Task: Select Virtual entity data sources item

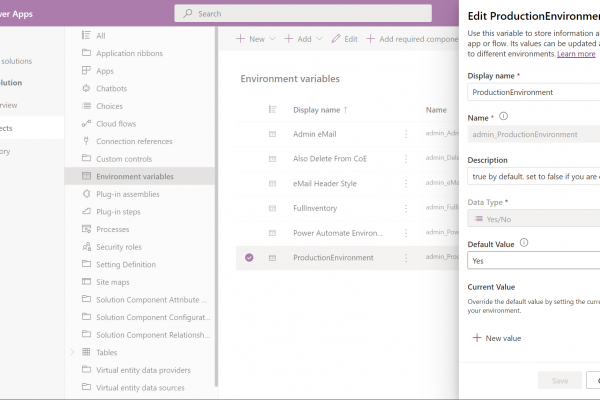Action: 140,388
